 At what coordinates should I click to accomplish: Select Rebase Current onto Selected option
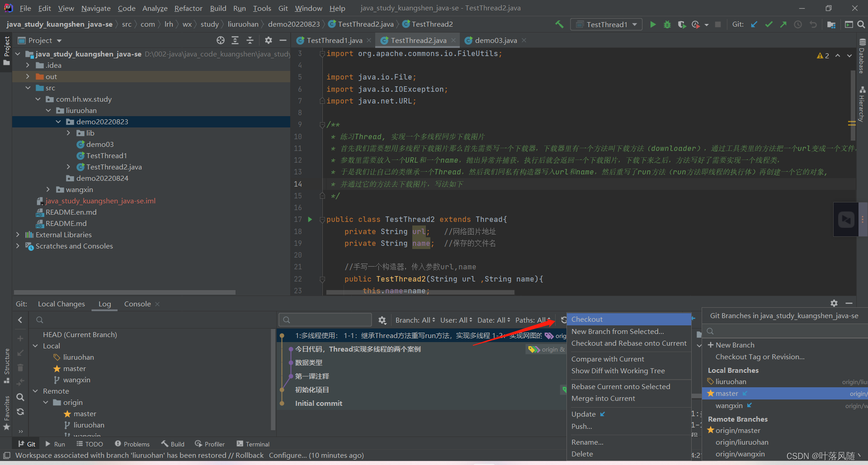(629, 386)
